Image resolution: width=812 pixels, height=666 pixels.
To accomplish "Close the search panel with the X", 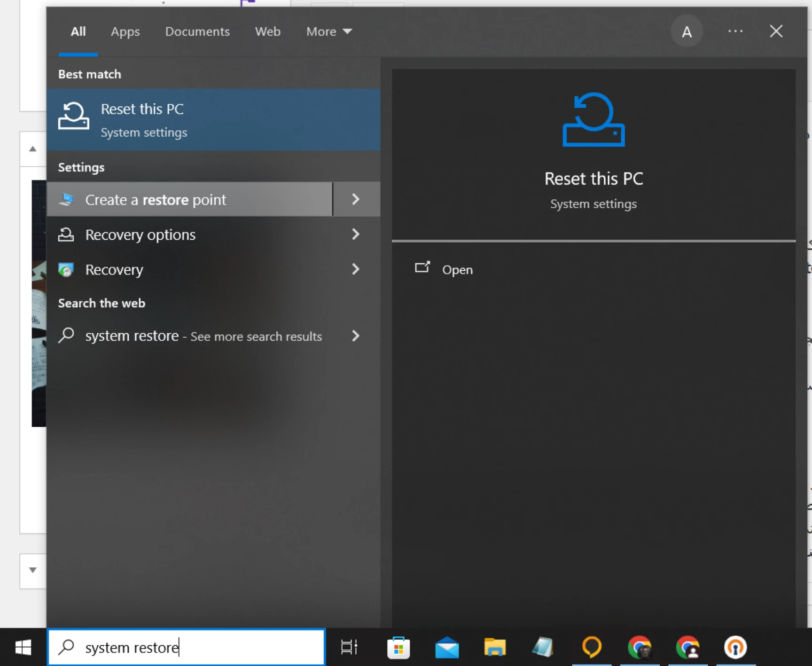I will [776, 31].
